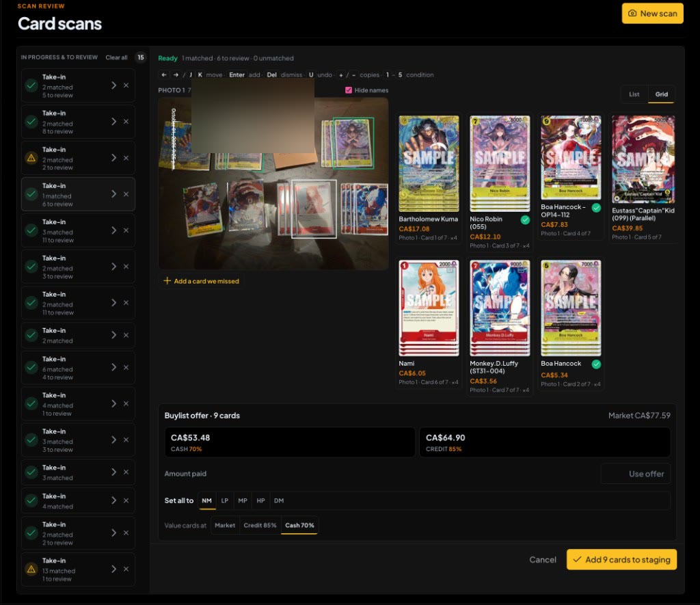Close the take-in with 2 matched, 3 to review

(x=126, y=267)
